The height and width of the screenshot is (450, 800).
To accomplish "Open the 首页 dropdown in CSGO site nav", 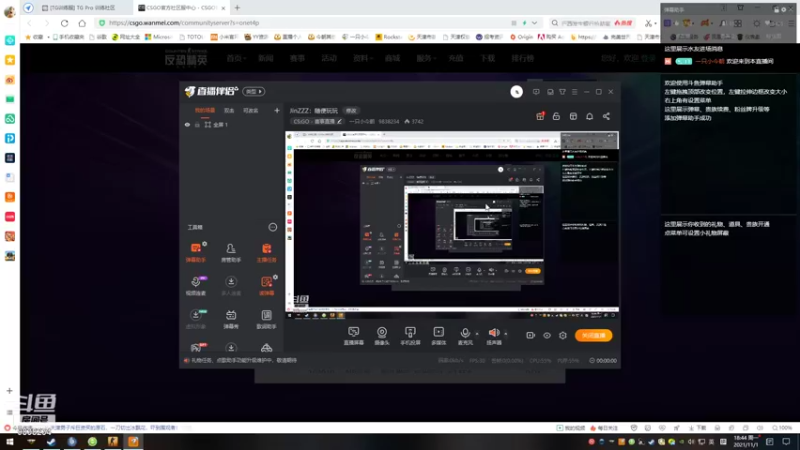I will click(234, 58).
